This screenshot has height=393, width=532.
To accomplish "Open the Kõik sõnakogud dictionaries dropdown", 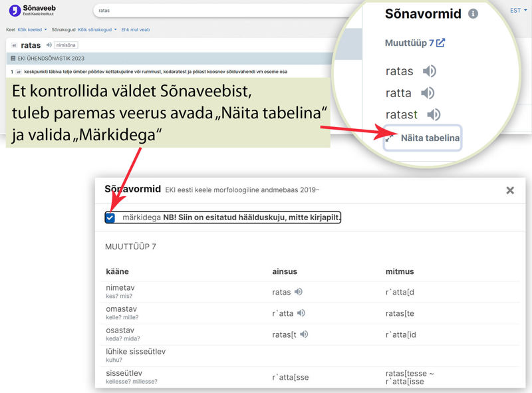I will [97, 30].
